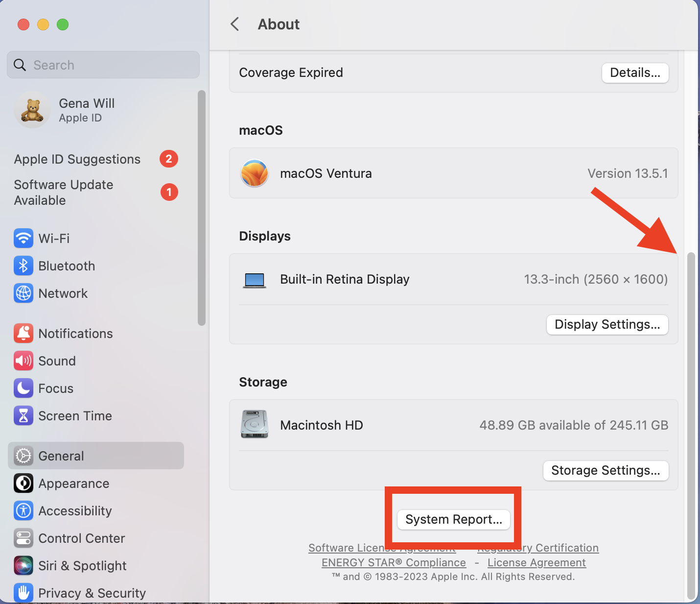This screenshot has width=700, height=604.
Task: Open ENERGY STAR Compliance link
Action: 394,562
